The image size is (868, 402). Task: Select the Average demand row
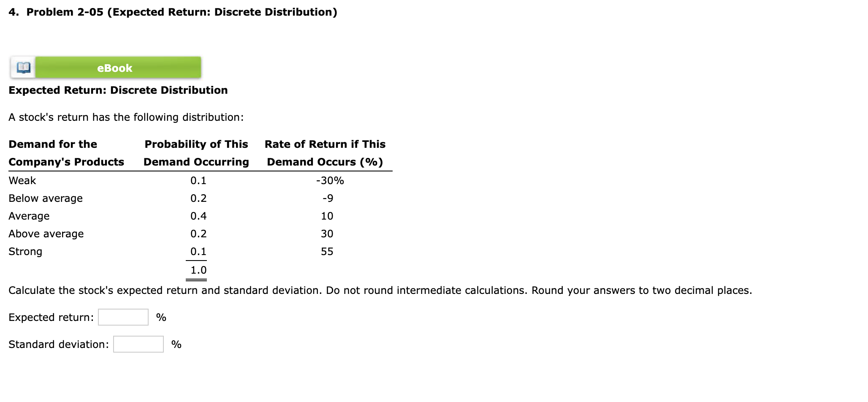(x=29, y=216)
